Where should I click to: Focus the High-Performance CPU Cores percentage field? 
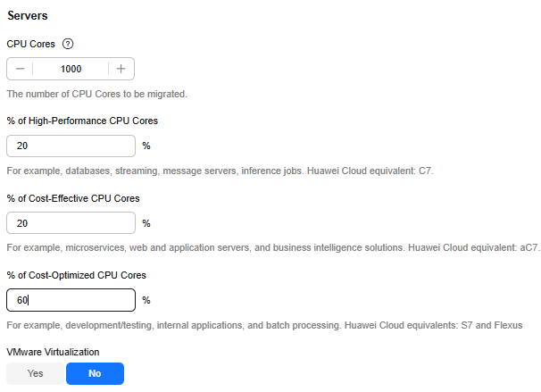[71, 146]
